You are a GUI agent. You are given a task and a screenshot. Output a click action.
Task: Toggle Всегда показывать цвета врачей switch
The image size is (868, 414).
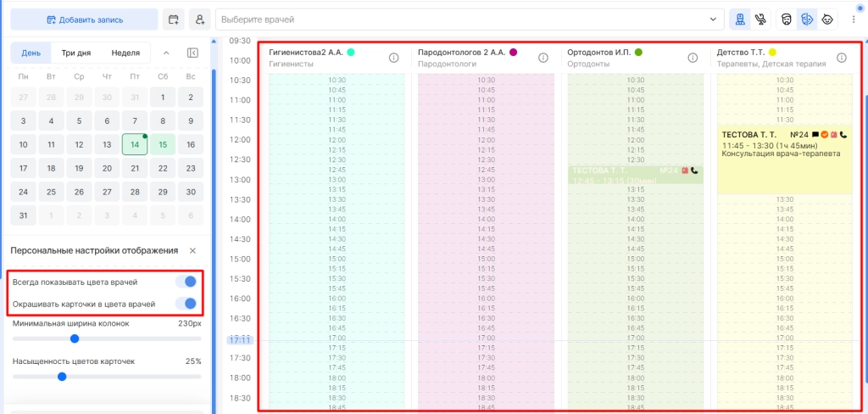(x=186, y=282)
